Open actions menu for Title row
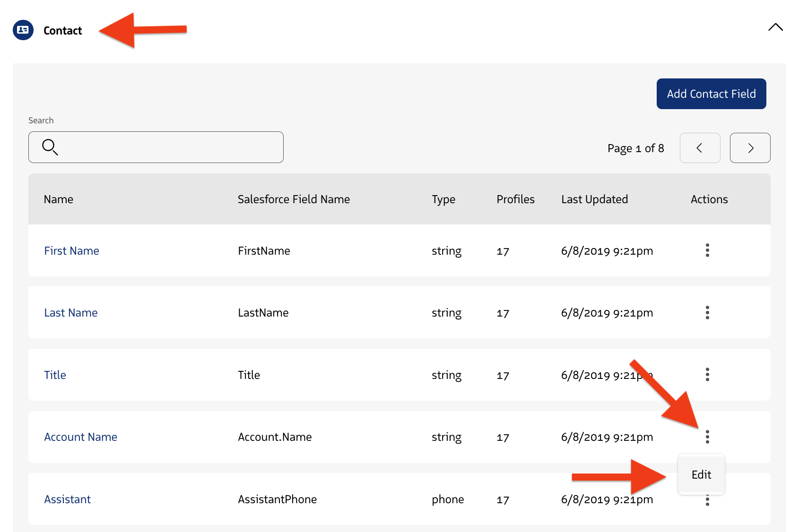799x532 pixels. (x=707, y=375)
